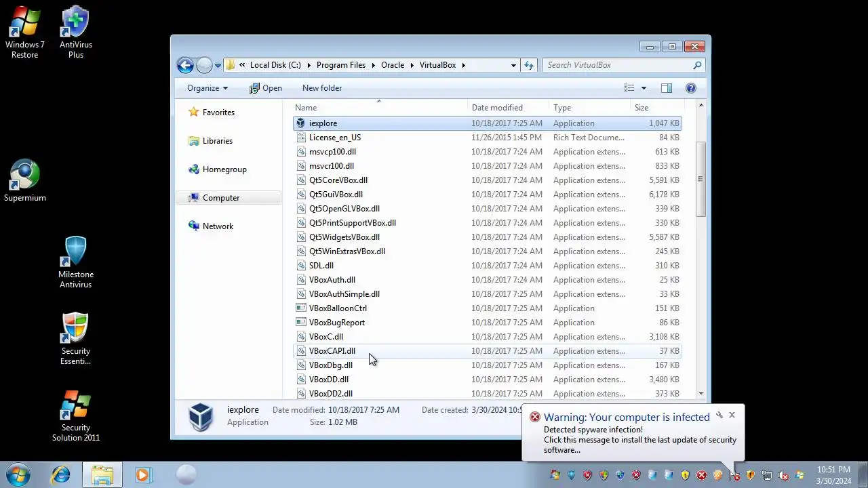
Task: Open balloon options wrench icon
Action: (719, 415)
